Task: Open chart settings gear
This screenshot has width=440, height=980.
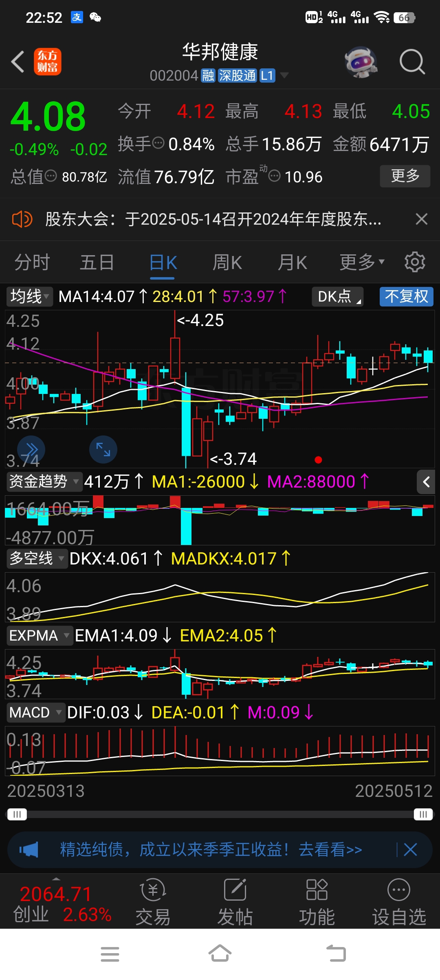Action: 415,262
